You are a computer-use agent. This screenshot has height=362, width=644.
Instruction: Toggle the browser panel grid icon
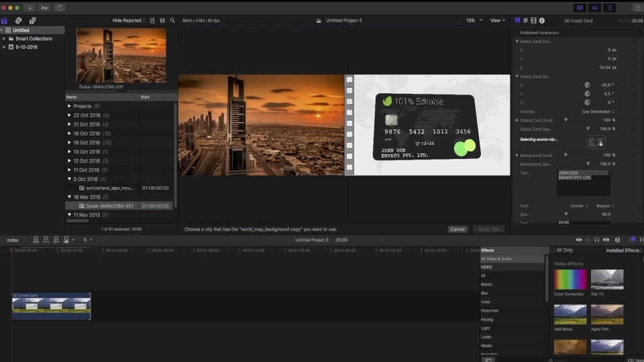tap(580, 8)
